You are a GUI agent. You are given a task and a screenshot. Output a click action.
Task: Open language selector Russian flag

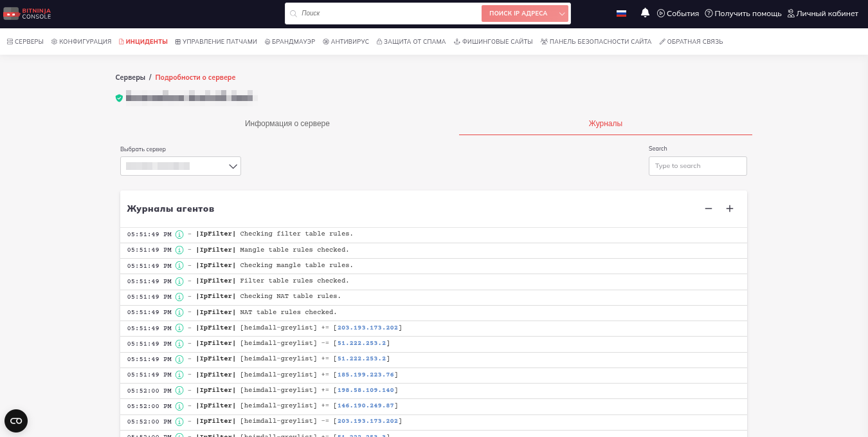pyautogui.click(x=621, y=14)
